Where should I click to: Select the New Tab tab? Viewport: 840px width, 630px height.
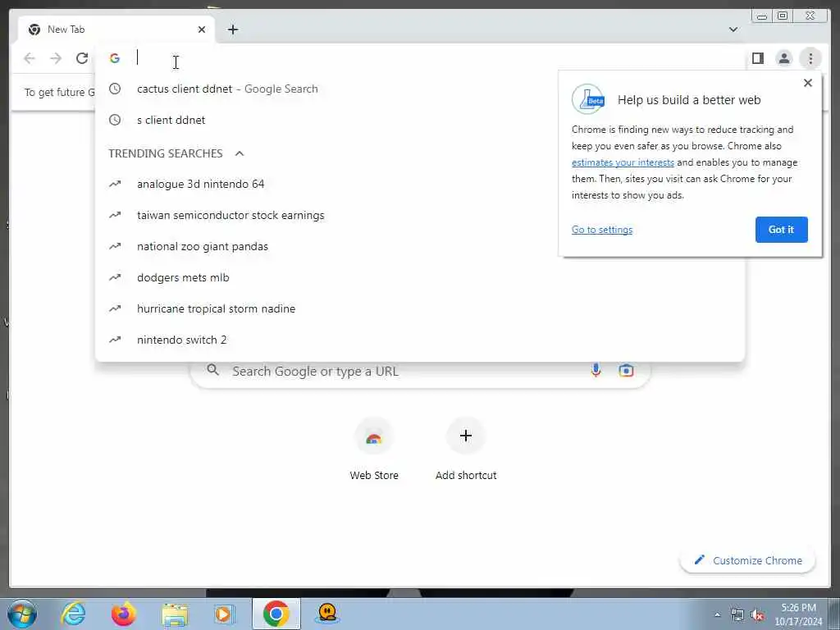click(116, 30)
